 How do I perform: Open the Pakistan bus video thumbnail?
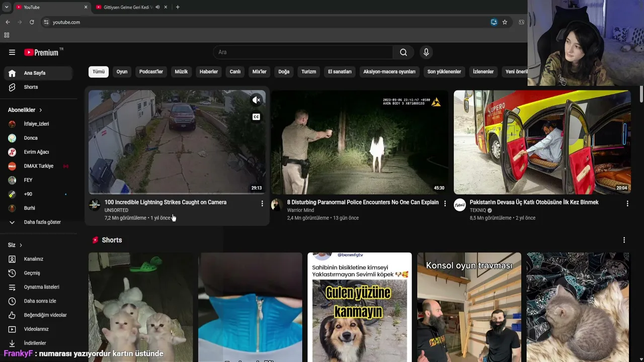click(x=542, y=142)
